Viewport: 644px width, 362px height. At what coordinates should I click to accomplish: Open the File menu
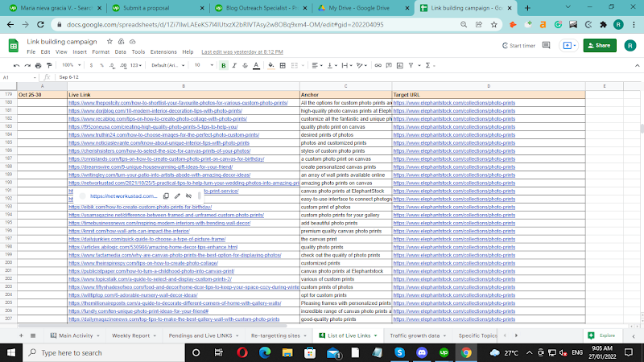pos(31,51)
